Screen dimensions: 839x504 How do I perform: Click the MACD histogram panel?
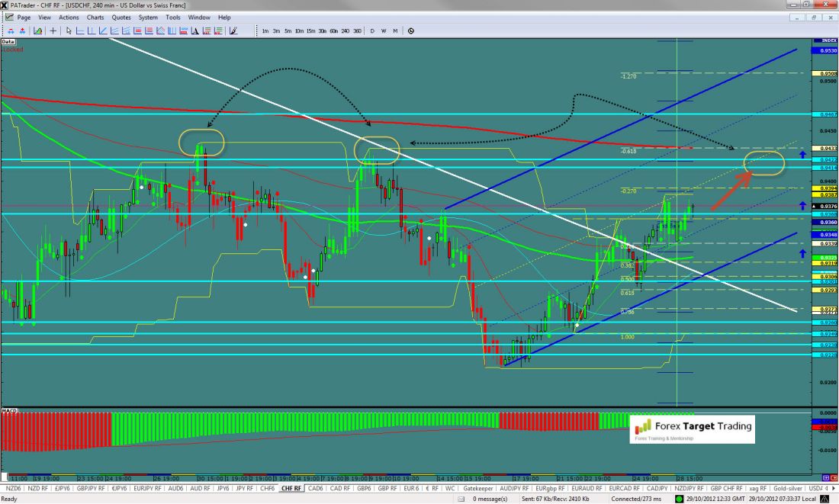pyautogui.click(x=305, y=431)
